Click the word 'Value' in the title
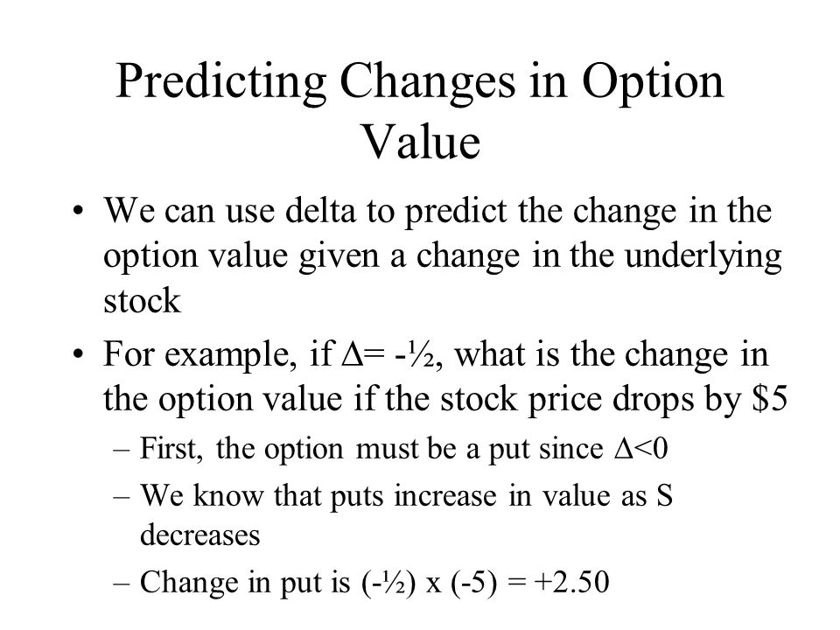The image size is (840, 630). tap(422, 142)
